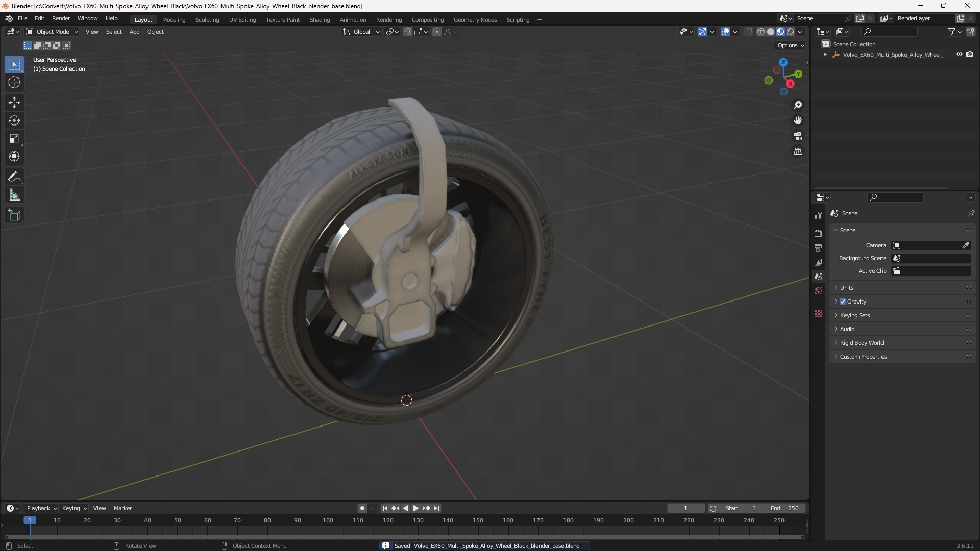Toggle camera view with the camera icon
Image resolution: width=980 pixels, height=551 pixels.
[798, 136]
